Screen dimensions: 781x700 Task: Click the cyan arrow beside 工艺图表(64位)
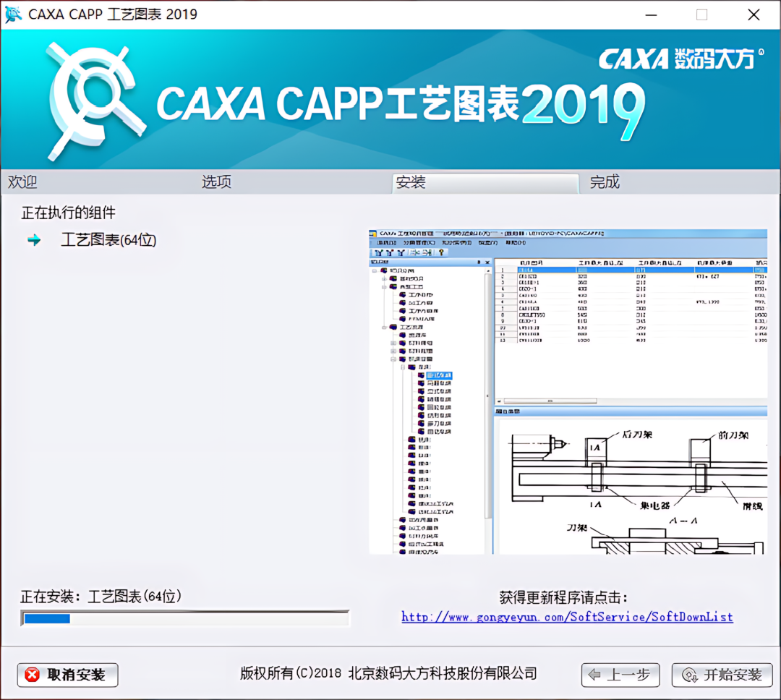[x=34, y=240]
